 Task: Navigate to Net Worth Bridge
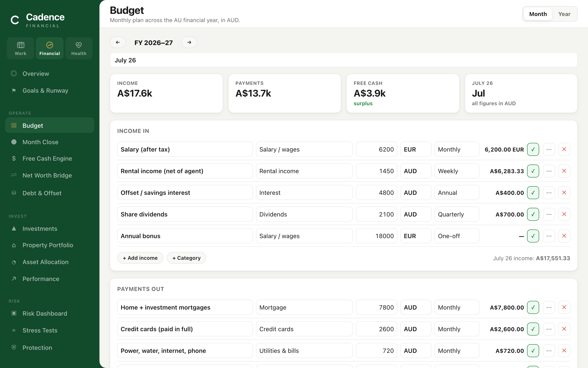click(50, 175)
